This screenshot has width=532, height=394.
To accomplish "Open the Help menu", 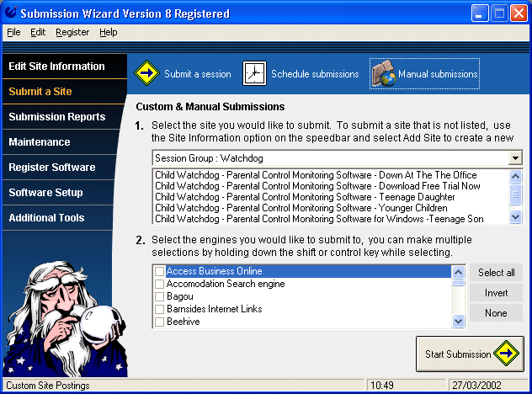I will pos(109,32).
